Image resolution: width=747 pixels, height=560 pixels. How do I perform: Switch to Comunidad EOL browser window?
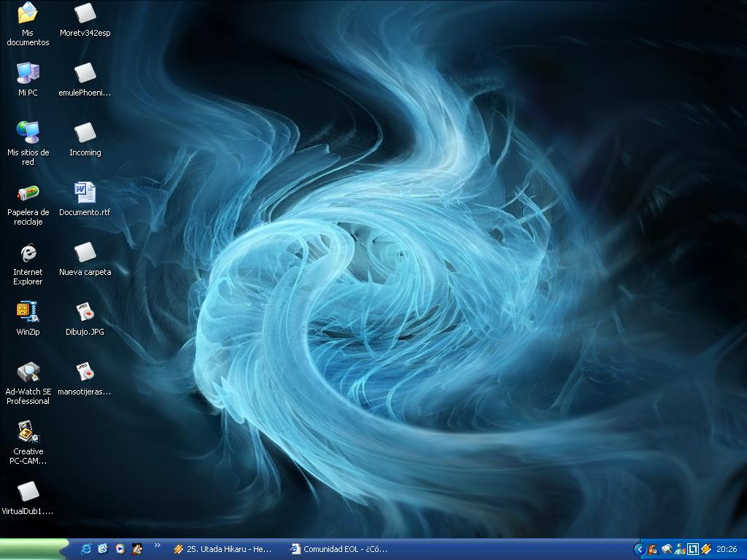coord(339,549)
